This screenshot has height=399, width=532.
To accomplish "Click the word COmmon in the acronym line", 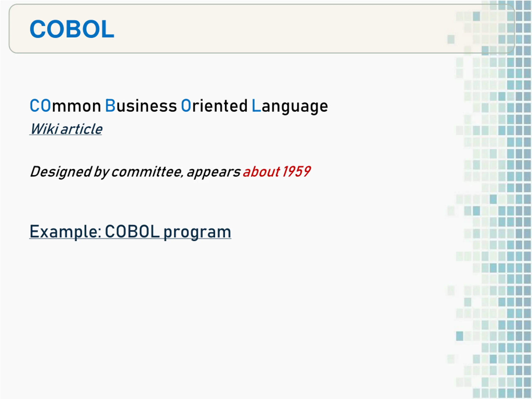I will (65, 106).
